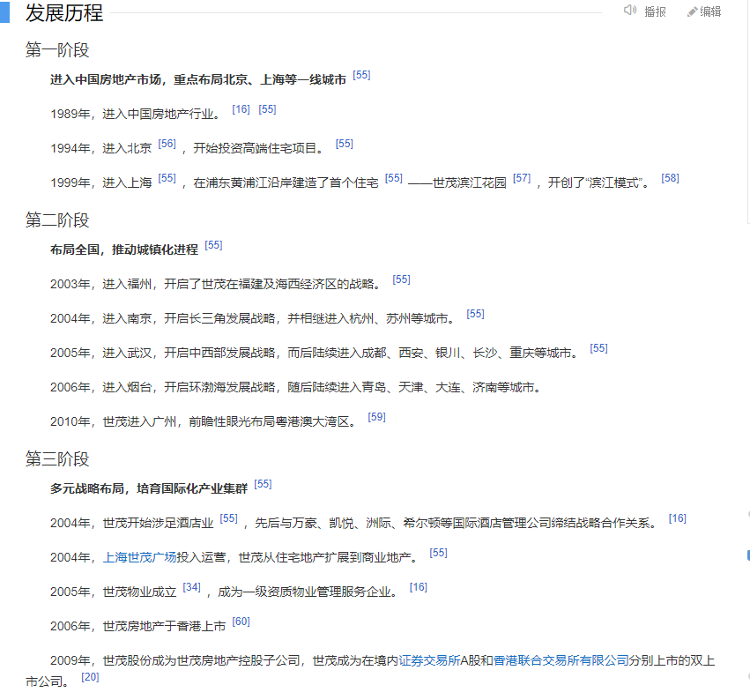Click the bold text 进入中国房地产市场
The height and width of the screenshot is (700, 750).
tap(106, 79)
